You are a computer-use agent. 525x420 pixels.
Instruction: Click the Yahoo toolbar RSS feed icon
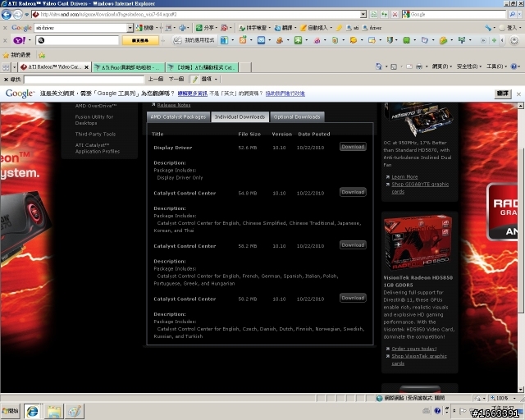point(243,40)
